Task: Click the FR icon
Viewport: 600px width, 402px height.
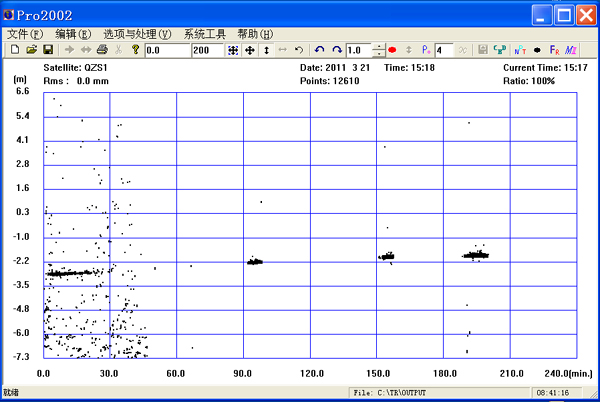Action: tap(554, 50)
